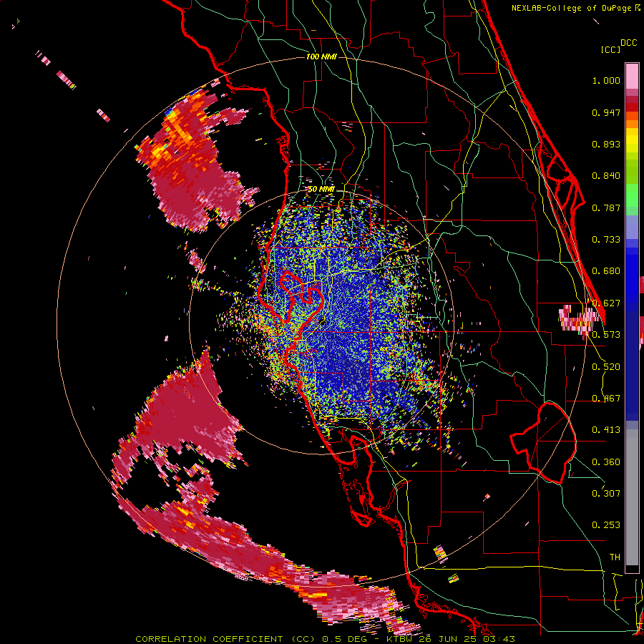Select the 0.467 legend value
The image size is (644, 644).
tap(606, 399)
